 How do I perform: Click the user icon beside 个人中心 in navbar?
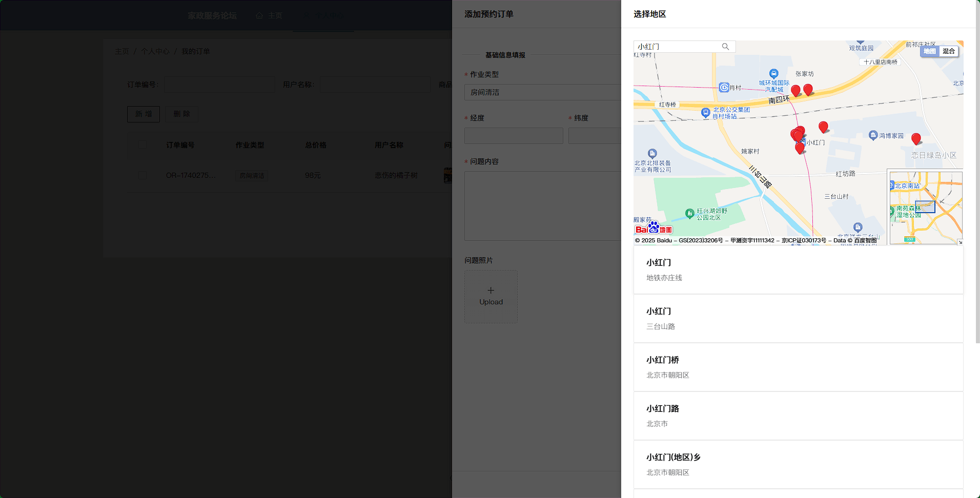click(x=307, y=15)
